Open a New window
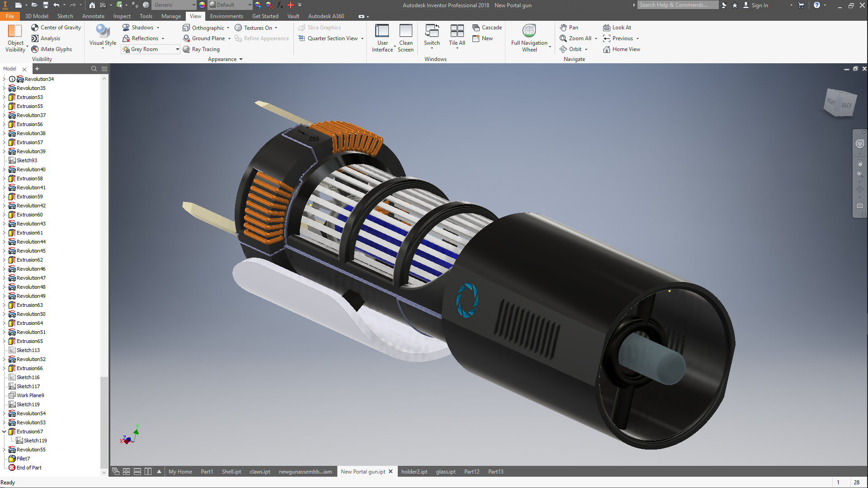The image size is (868, 488). (x=482, y=38)
